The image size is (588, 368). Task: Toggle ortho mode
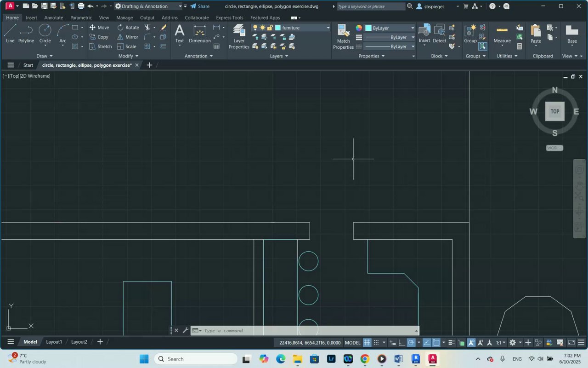402,342
